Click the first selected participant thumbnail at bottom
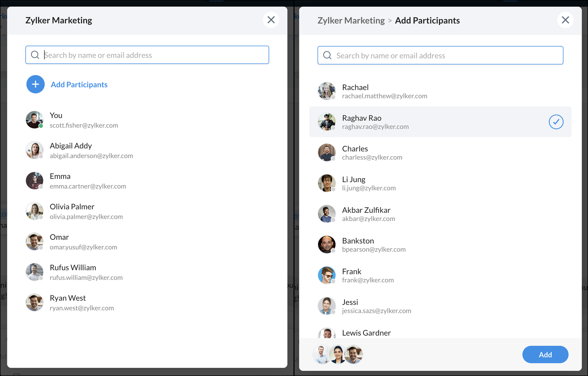This screenshot has height=376, width=588. click(x=321, y=354)
